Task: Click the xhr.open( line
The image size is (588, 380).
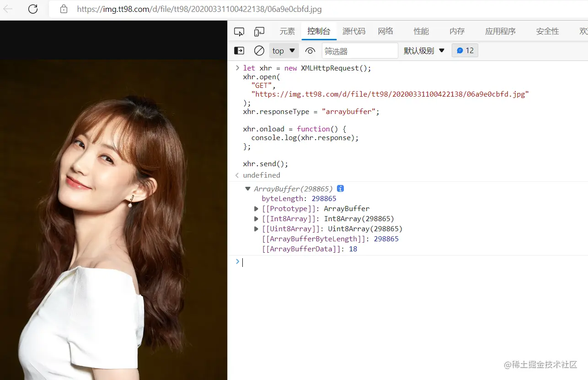Action: 262,77
